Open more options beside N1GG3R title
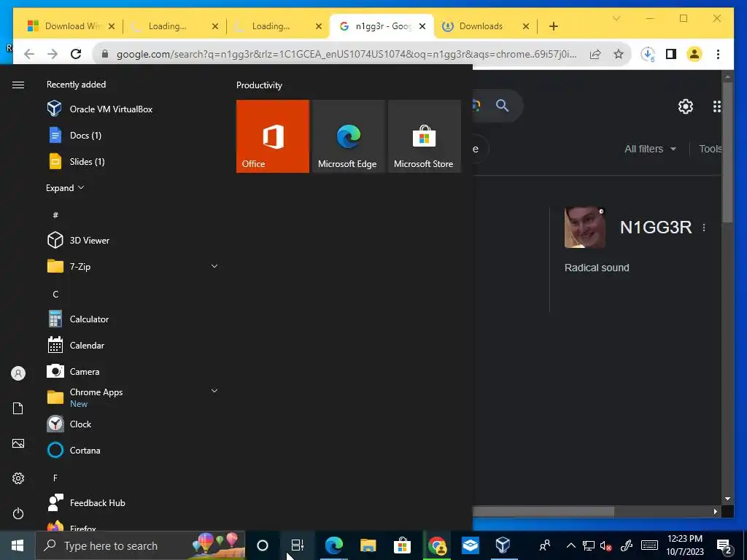Viewport: 747px width, 560px height. [x=704, y=227]
